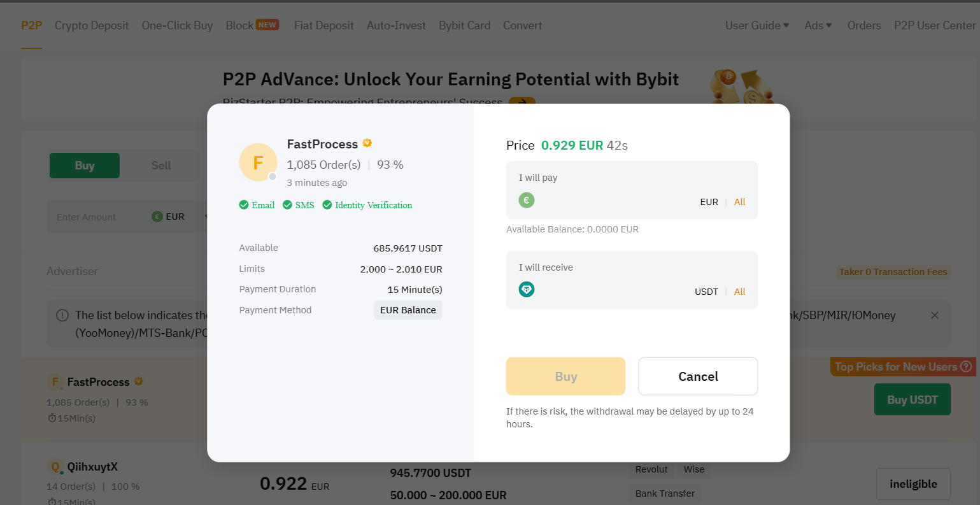
Task: Select the Sell toggle in background page
Action: point(161,166)
